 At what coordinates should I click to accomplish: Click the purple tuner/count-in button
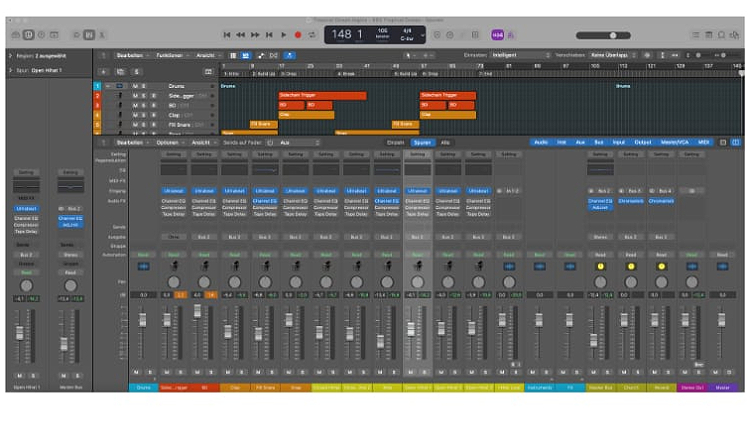point(497,35)
